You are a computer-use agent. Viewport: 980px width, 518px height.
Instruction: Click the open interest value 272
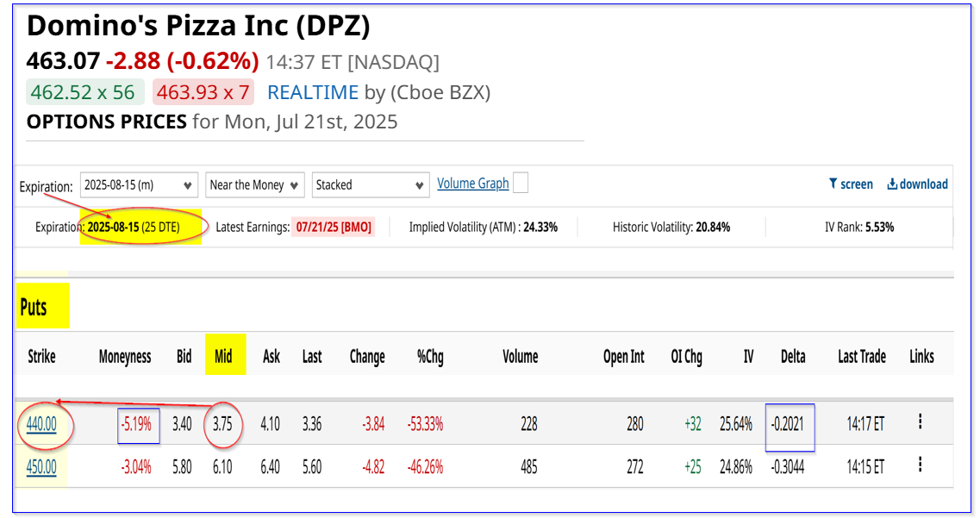(x=635, y=467)
